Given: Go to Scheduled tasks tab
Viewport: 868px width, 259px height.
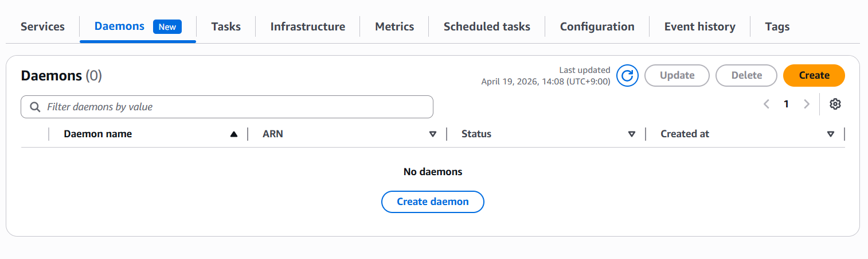Looking at the screenshot, I should [487, 26].
